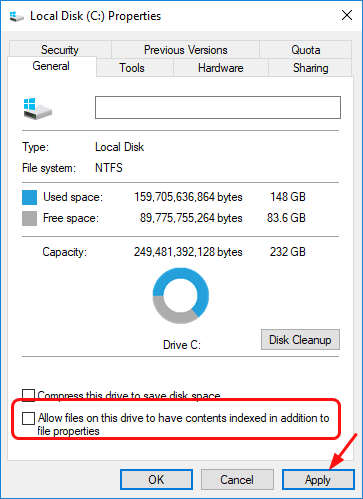The image size is (363, 499).
Task: Open the Sharing tab
Action: [x=310, y=68]
